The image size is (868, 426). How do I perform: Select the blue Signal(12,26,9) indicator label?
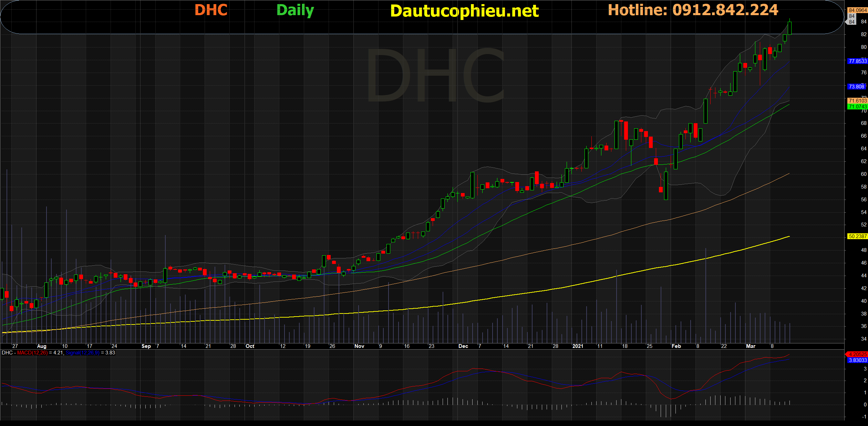pyautogui.click(x=82, y=353)
